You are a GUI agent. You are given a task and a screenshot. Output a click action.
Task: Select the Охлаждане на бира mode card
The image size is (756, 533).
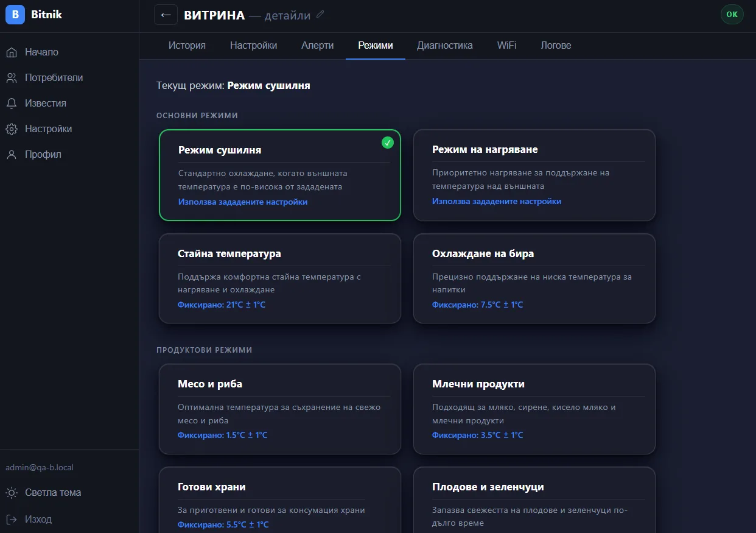(534, 278)
